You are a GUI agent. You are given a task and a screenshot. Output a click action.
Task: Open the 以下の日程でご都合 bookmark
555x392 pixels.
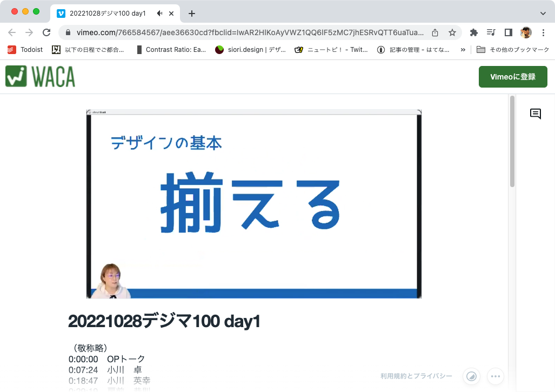click(88, 50)
